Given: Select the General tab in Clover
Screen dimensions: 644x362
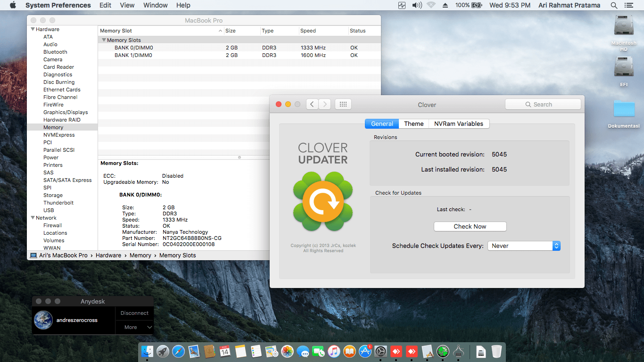Looking at the screenshot, I should click(x=382, y=123).
